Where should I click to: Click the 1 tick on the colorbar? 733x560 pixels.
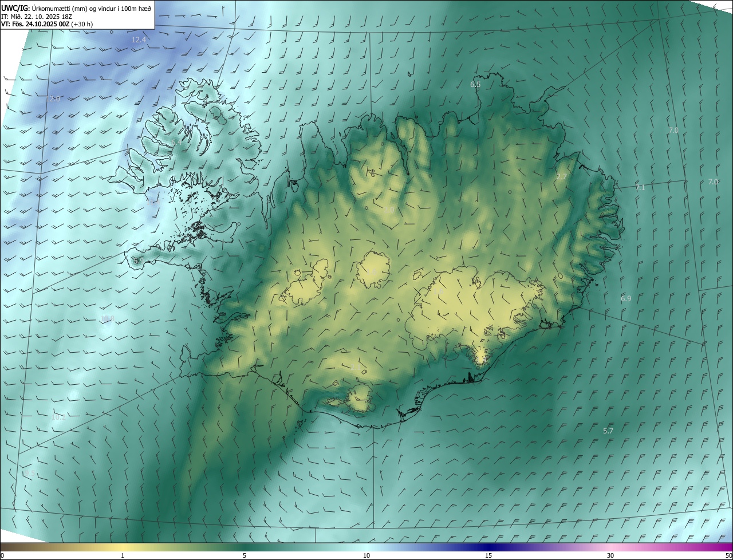(123, 556)
